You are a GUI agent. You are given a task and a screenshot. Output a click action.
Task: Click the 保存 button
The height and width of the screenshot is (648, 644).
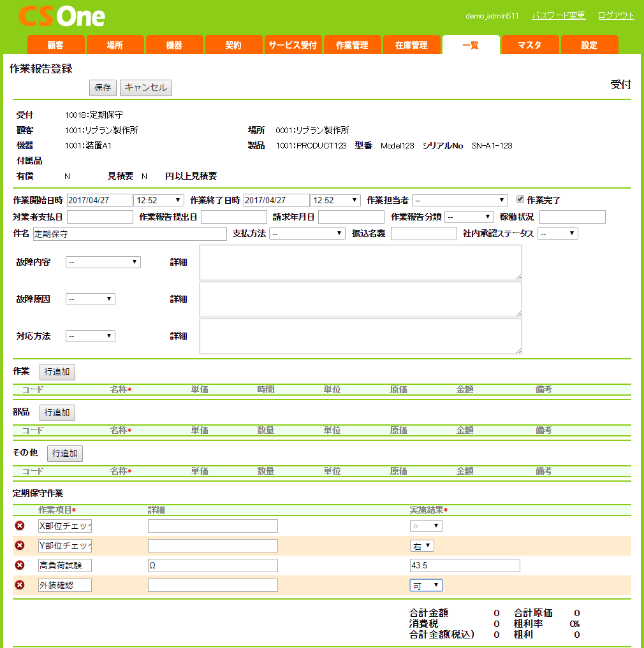(x=103, y=88)
